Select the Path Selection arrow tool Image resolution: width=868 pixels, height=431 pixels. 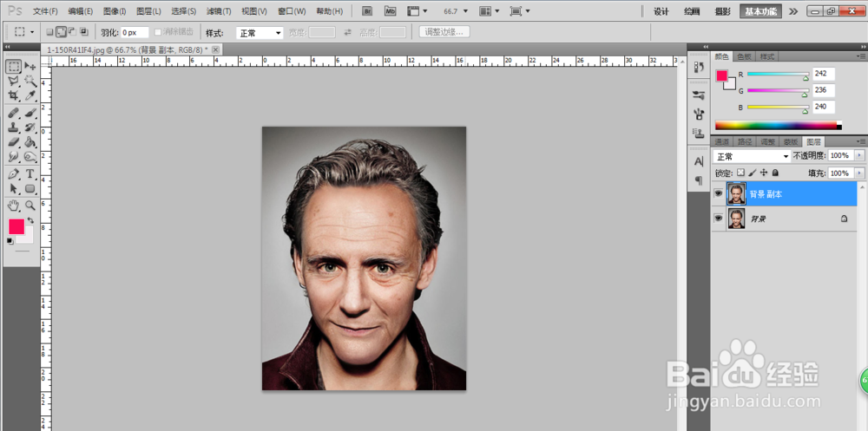click(14, 189)
